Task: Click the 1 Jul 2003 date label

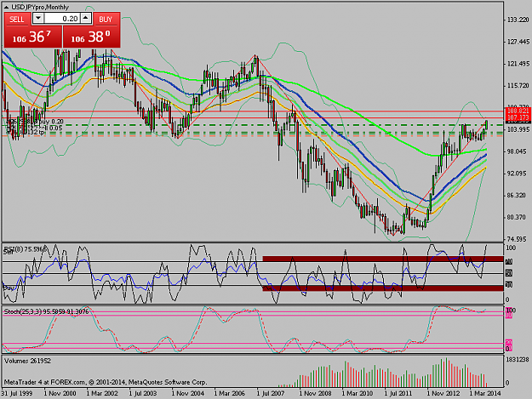Action: coord(145,393)
